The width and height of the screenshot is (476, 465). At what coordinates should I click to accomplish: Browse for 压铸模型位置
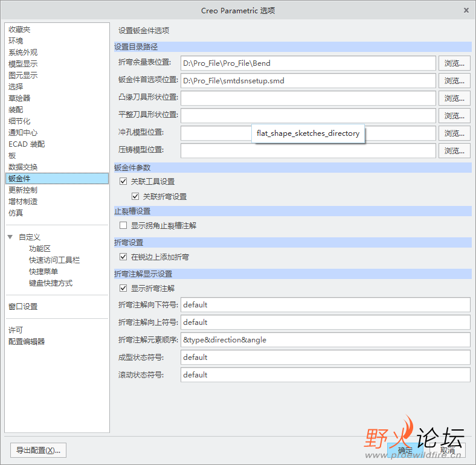[x=454, y=151]
